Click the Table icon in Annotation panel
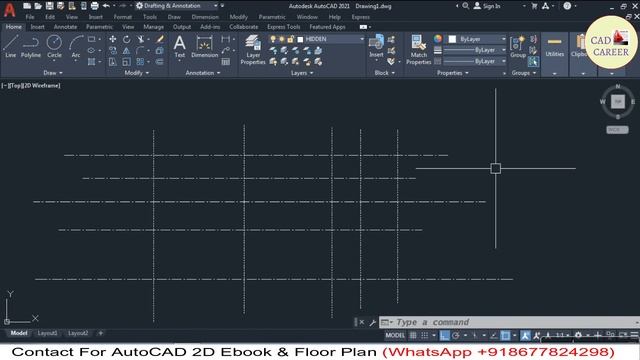The height and width of the screenshot is (360, 640). (x=225, y=62)
